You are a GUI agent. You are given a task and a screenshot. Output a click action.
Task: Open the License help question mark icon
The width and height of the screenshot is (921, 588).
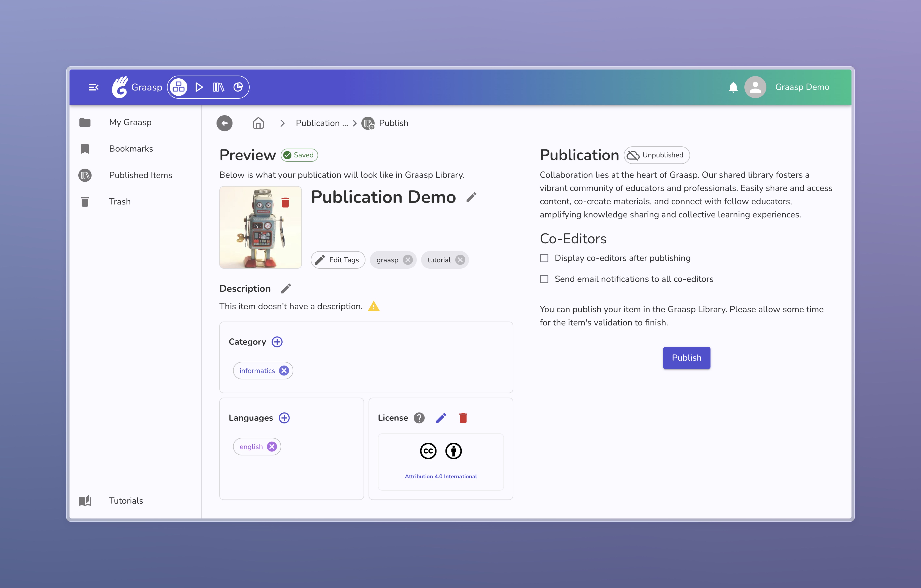419,418
